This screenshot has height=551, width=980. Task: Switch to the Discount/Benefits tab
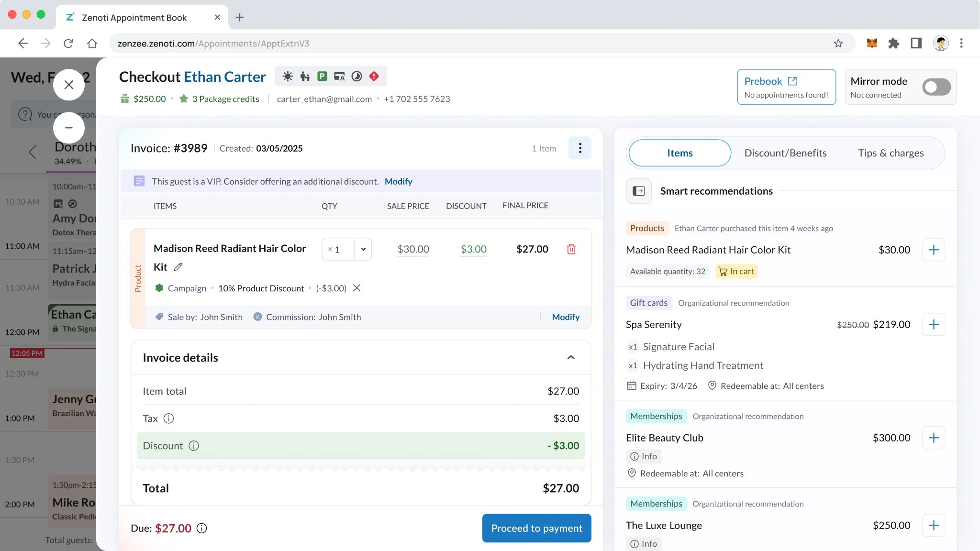click(x=785, y=153)
